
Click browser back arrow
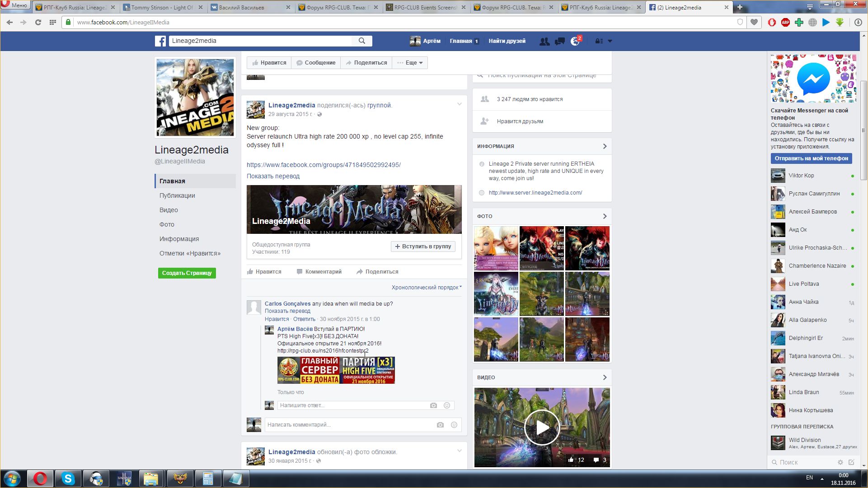[9, 22]
